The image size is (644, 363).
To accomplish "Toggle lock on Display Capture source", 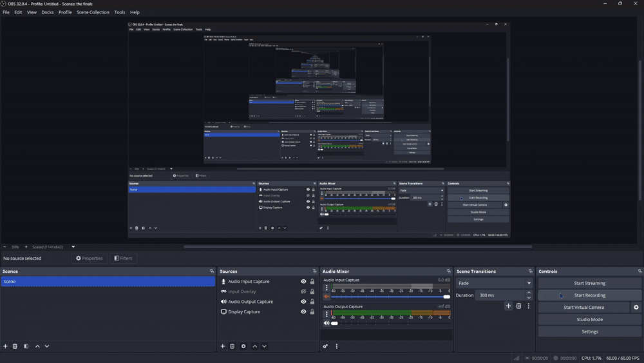I will tap(312, 311).
